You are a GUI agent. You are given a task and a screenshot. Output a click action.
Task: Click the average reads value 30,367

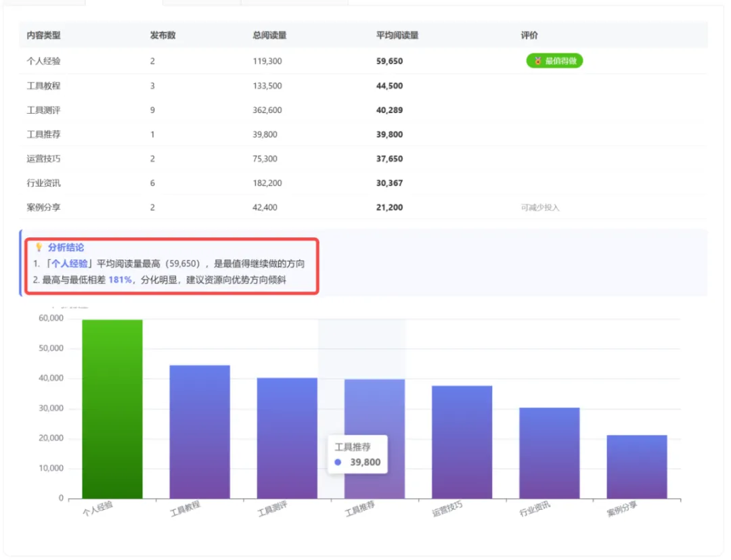coord(389,183)
